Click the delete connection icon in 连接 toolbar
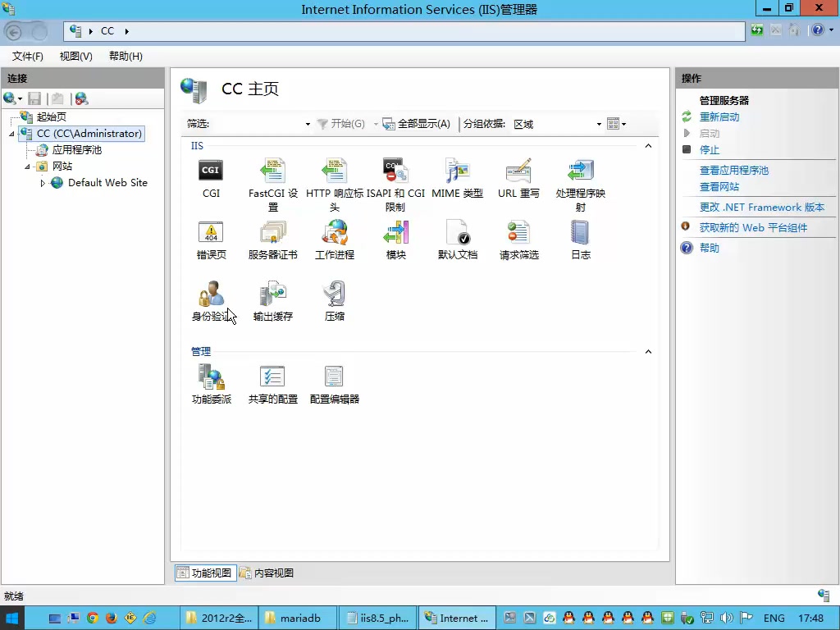The image size is (840, 630). coord(81,98)
